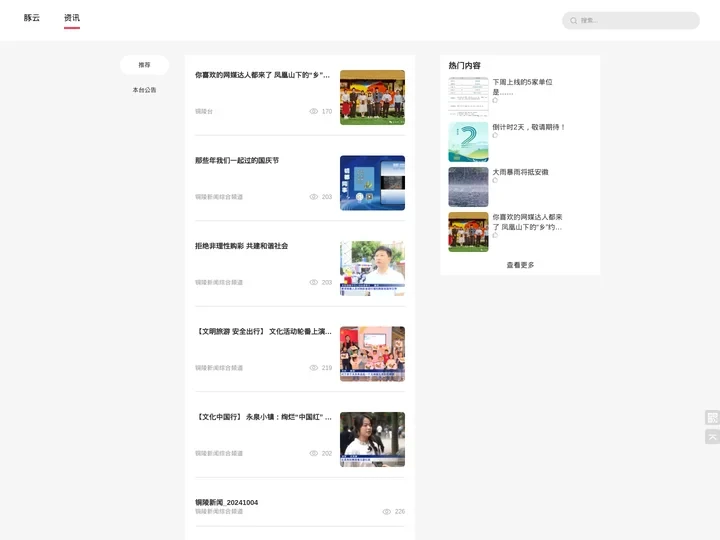Click eye icon on 拒绝非理性购彩 article
Viewport: 720px width, 540px height.
(x=314, y=282)
